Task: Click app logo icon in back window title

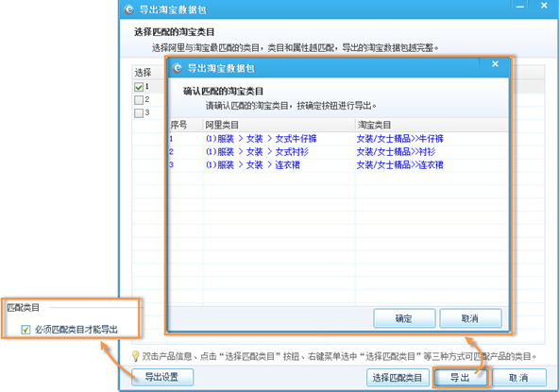Action: tap(128, 9)
